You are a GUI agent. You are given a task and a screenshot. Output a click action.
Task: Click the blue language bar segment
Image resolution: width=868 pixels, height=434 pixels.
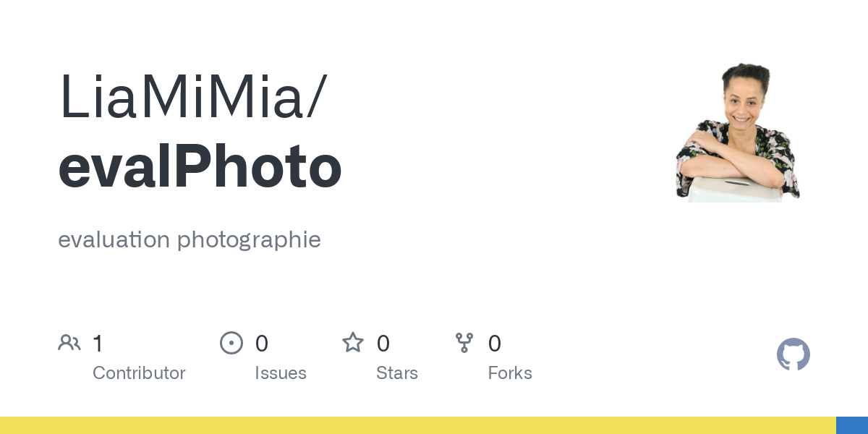[x=852, y=425]
